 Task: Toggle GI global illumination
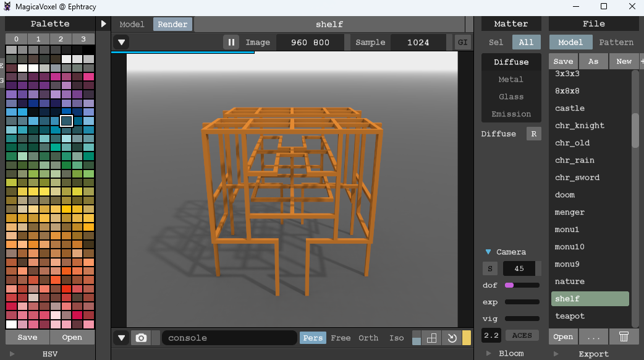pos(462,42)
